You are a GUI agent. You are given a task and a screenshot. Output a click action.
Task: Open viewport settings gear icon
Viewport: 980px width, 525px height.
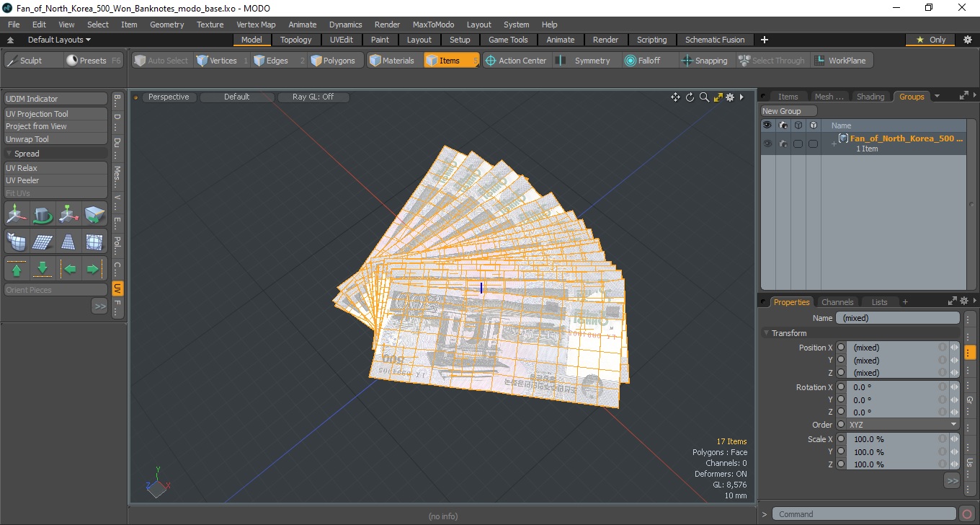(x=730, y=97)
